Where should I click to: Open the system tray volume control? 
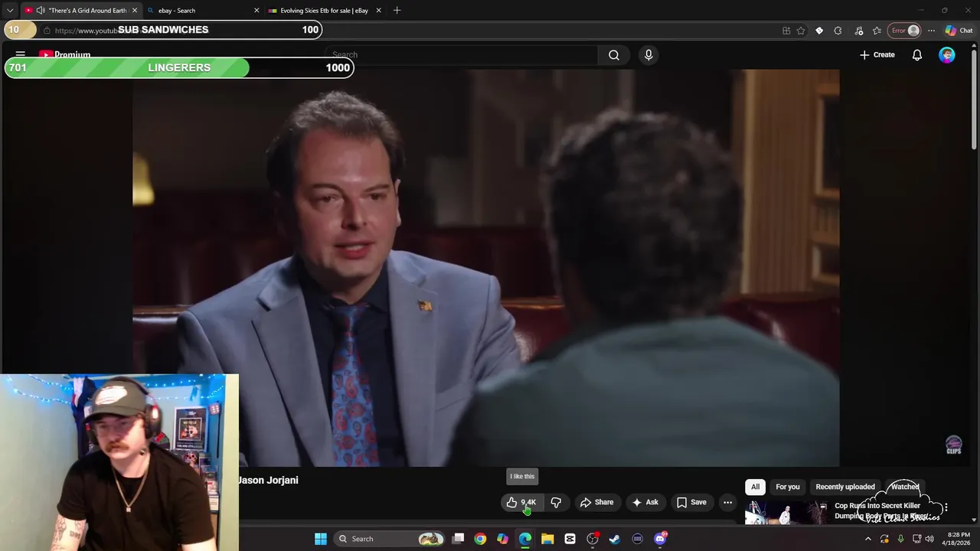pyautogui.click(x=929, y=539)
